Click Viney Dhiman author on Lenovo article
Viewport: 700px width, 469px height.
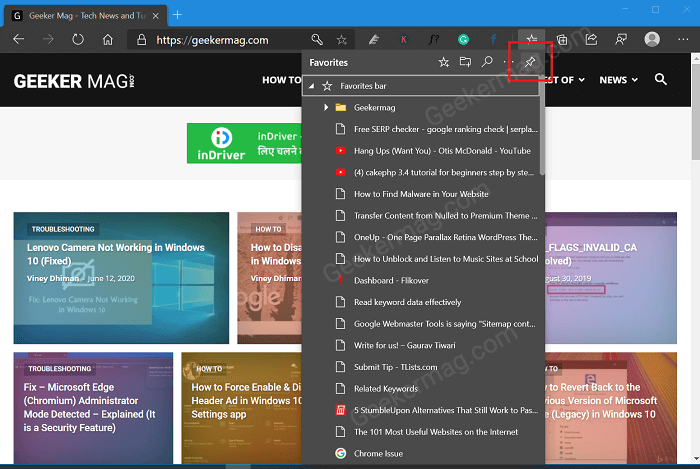53,278
